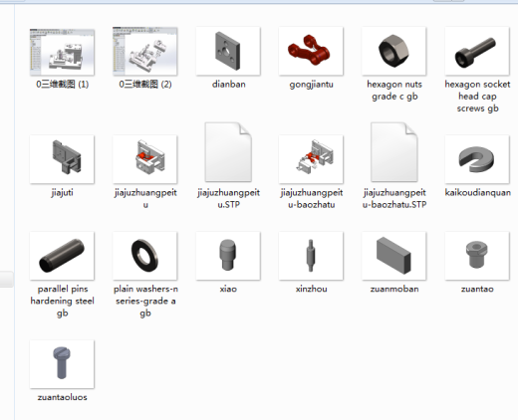Click the file name 'zuanmoban'
The image size is (518, 420).
(394, 289)
